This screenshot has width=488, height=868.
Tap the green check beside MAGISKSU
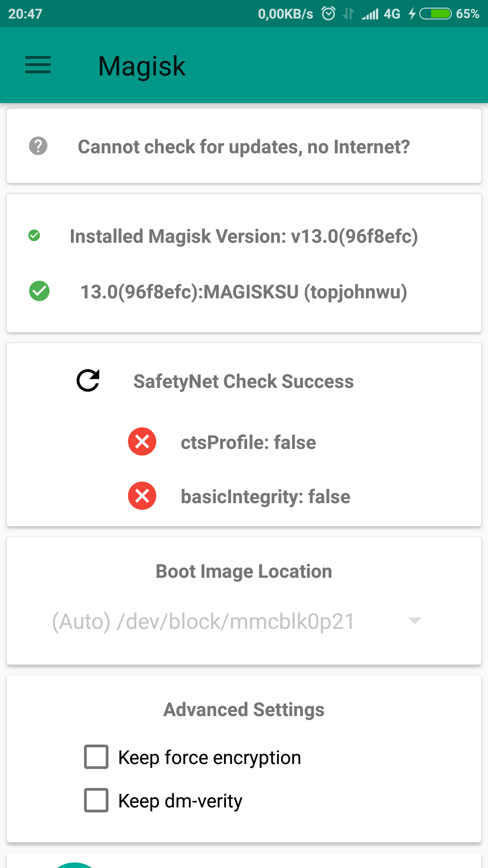(39, 291)
